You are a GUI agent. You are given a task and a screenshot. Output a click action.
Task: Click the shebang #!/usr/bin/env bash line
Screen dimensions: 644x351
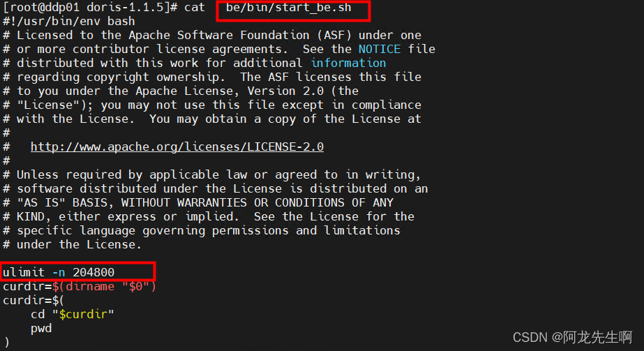[x=69, y=22]
